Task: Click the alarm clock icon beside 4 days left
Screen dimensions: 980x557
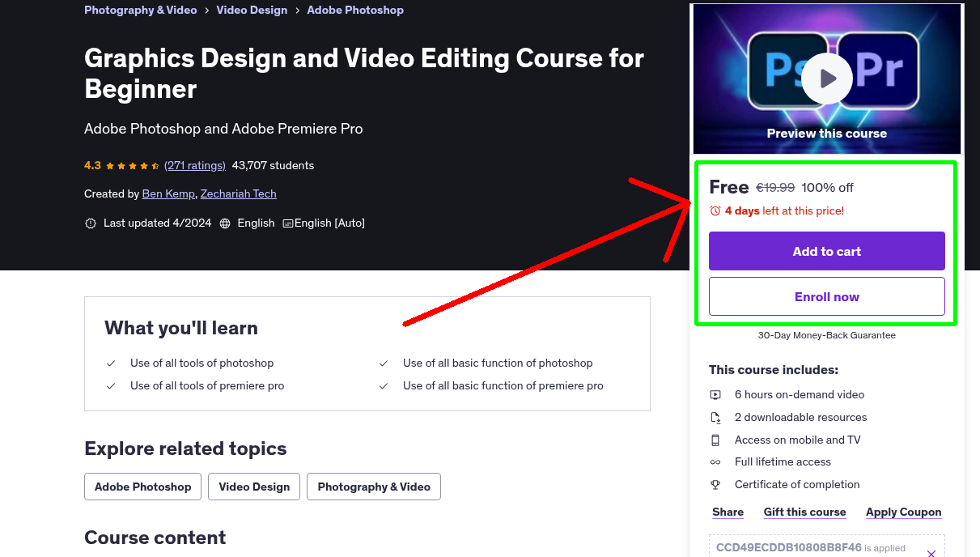Action: coord(715,210)
